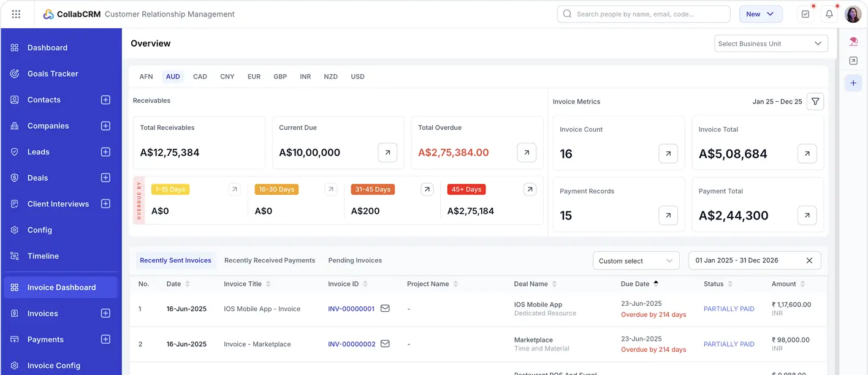Click the plus icon on the right edge
868x375 pixels.
(853, 83)
